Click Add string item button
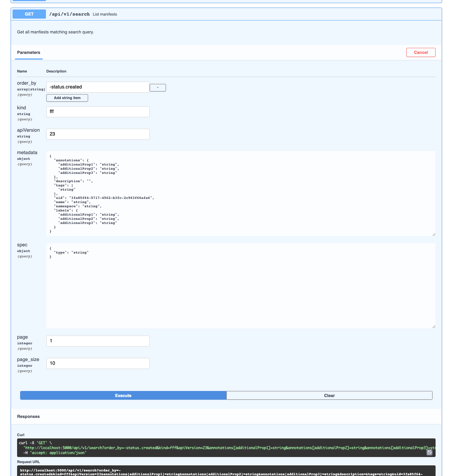 point(67,98)
